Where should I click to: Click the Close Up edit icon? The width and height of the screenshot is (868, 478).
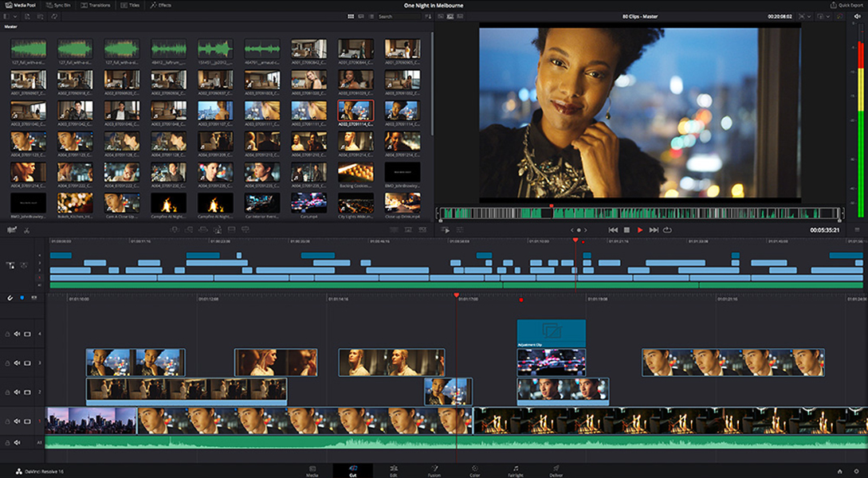coord(218,229)
